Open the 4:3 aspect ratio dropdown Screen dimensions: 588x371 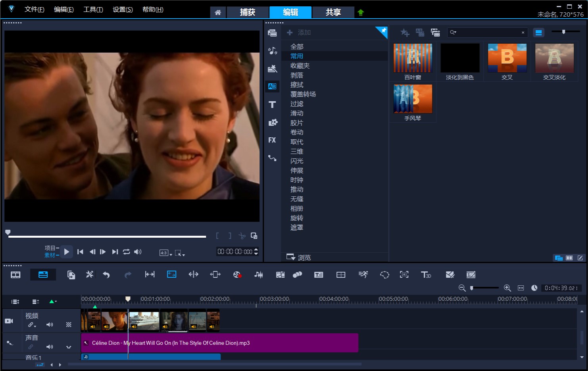[x=165, y=253]
